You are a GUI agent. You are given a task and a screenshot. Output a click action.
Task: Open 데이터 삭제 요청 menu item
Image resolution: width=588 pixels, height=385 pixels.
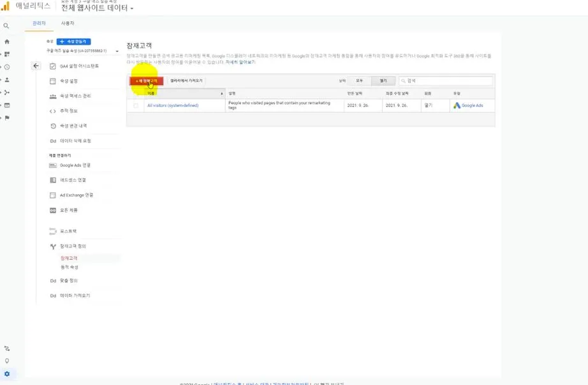pos(75,141)
